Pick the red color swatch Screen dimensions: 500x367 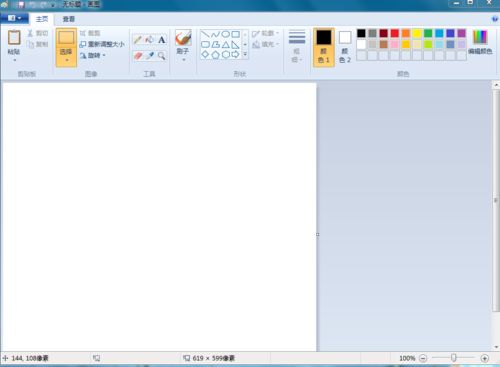click(395, 33)
